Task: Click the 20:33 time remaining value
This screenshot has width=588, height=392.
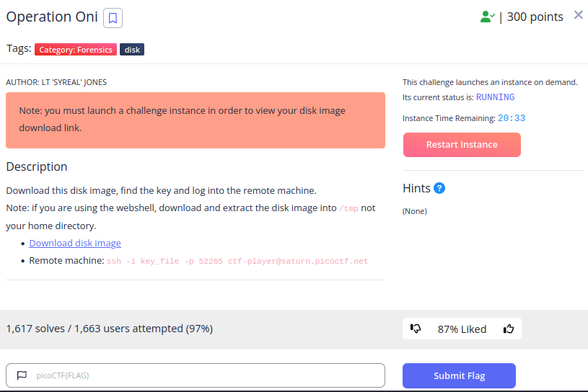Action: [512, 118]
